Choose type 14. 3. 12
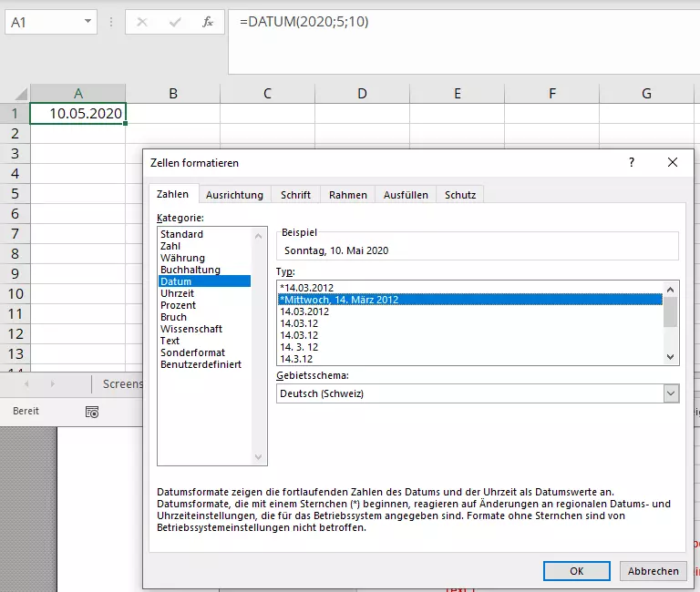Screen dimensions: 700x592 click(470, 347)
